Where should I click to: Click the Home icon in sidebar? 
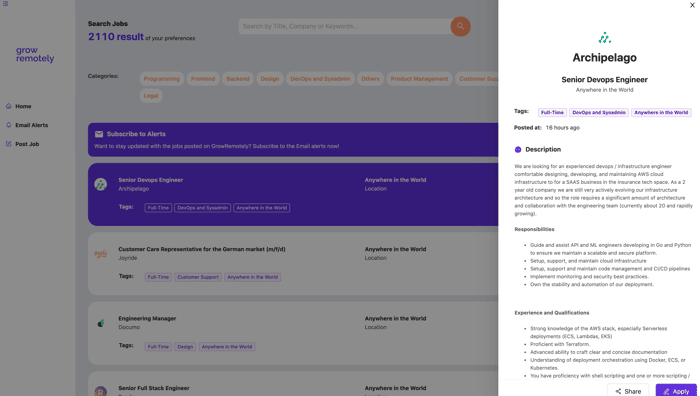coord(8,106)
